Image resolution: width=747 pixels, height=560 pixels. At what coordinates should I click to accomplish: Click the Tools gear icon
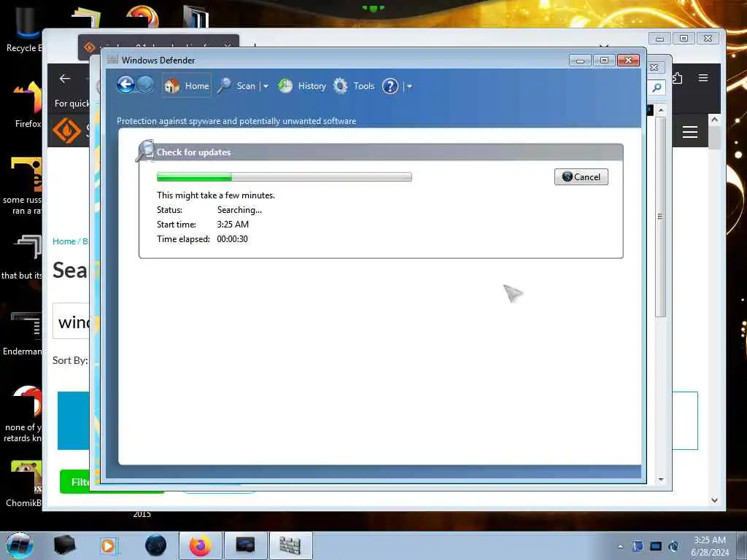point(340,86)
